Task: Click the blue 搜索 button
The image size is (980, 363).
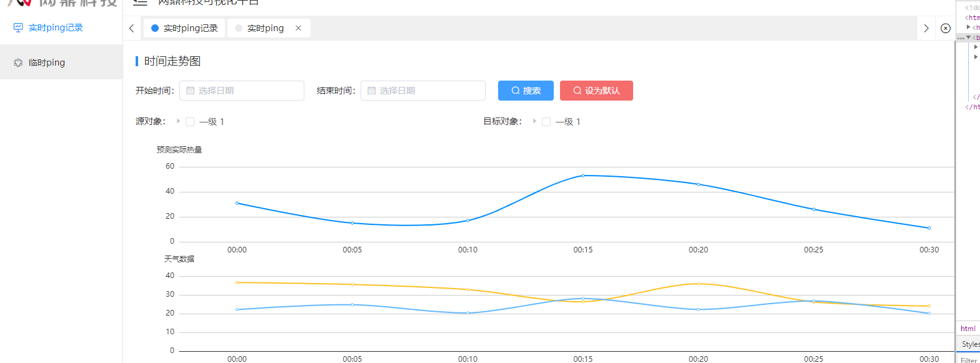Action: (526, 91)
